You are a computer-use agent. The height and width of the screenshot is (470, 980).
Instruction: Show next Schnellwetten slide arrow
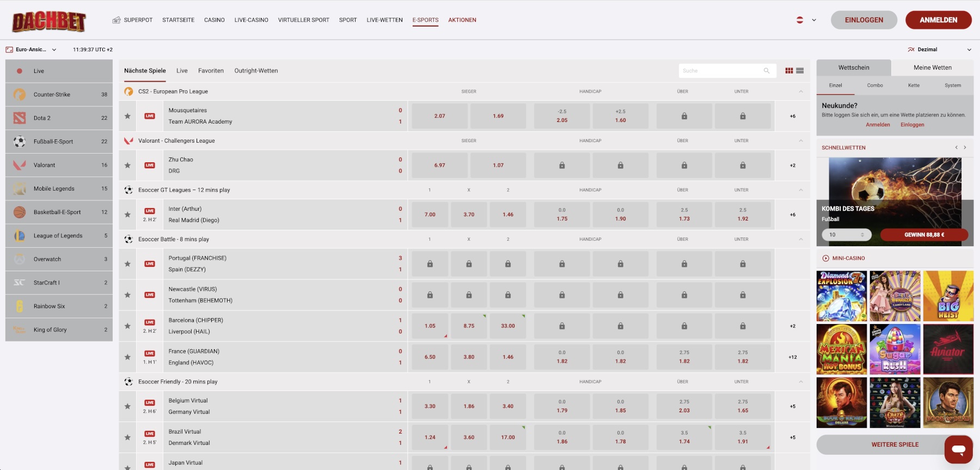tap(965, 148)
